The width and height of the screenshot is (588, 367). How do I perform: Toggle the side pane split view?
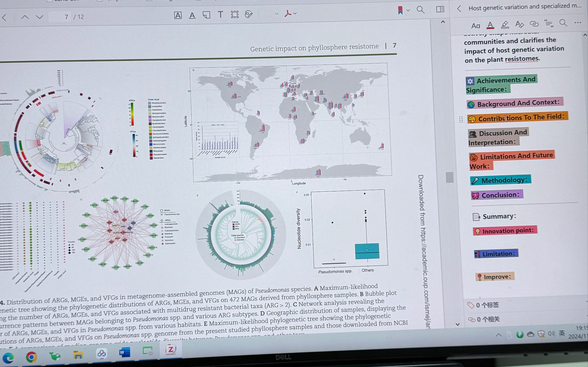click(x=440, y=9)
